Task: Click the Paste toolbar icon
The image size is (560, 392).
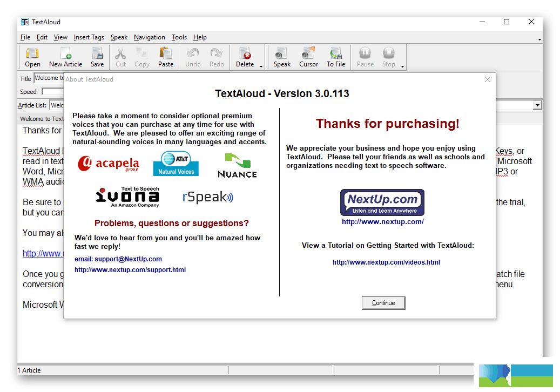Action: 166,57
